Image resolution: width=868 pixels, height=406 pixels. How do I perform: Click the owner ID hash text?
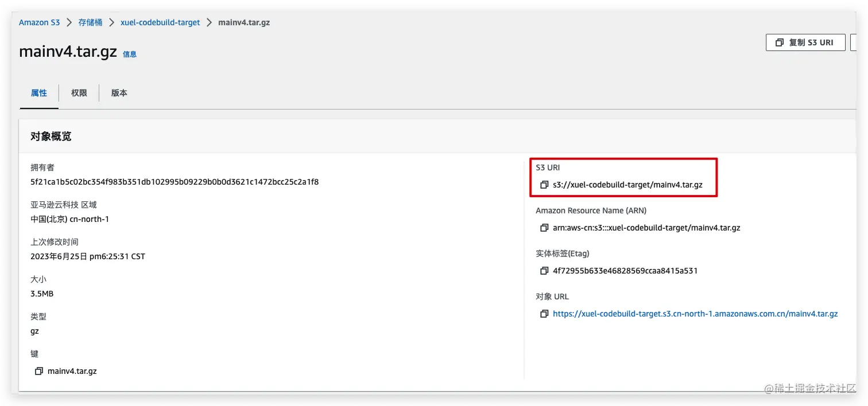click(x=175, y=182)
